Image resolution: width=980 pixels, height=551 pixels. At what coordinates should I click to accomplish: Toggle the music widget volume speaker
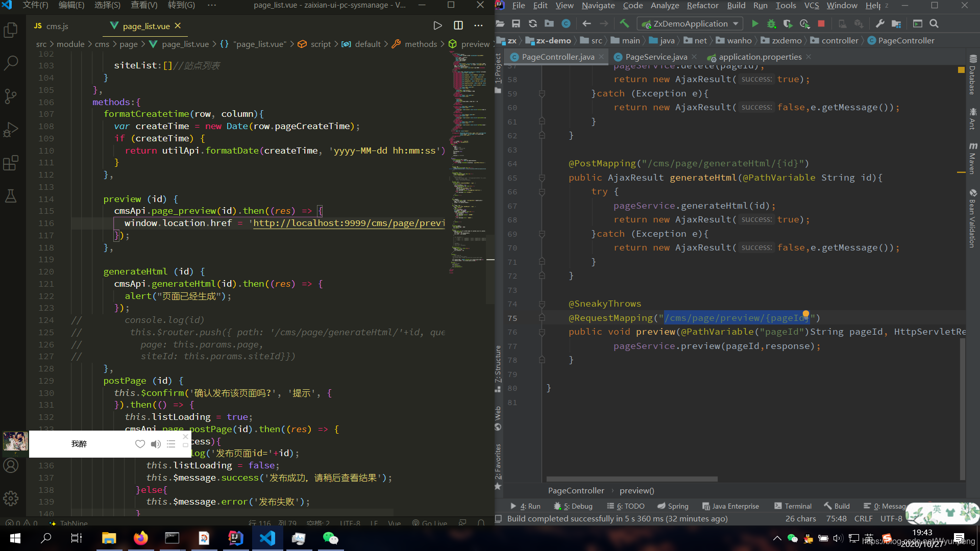(x=156, y=444)
